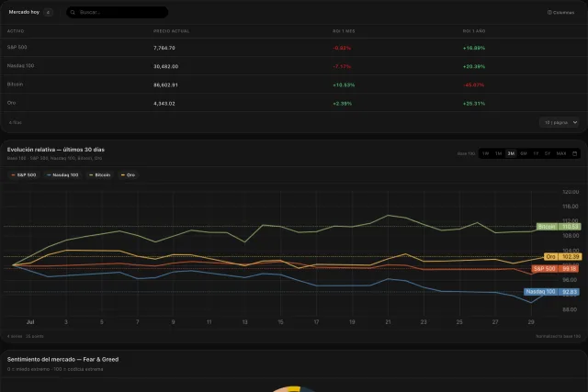Click the Nasdaq 100 92.83 chart label
Image resolution: width=588 pixels, height=392 pixels.
click(551, 292)
